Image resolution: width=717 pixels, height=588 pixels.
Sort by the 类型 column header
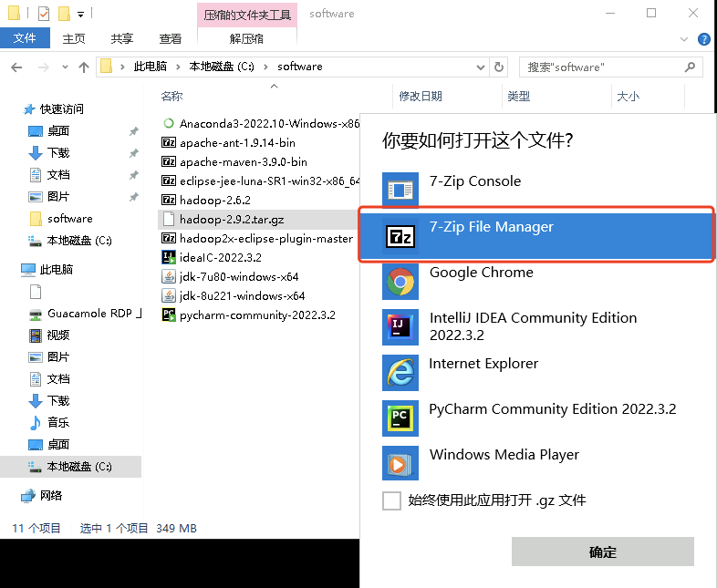pos(518,97)
